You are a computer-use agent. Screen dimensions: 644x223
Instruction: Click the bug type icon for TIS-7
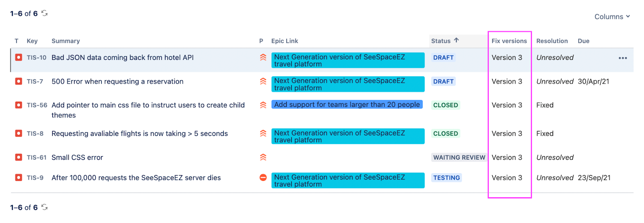point(19,81)
